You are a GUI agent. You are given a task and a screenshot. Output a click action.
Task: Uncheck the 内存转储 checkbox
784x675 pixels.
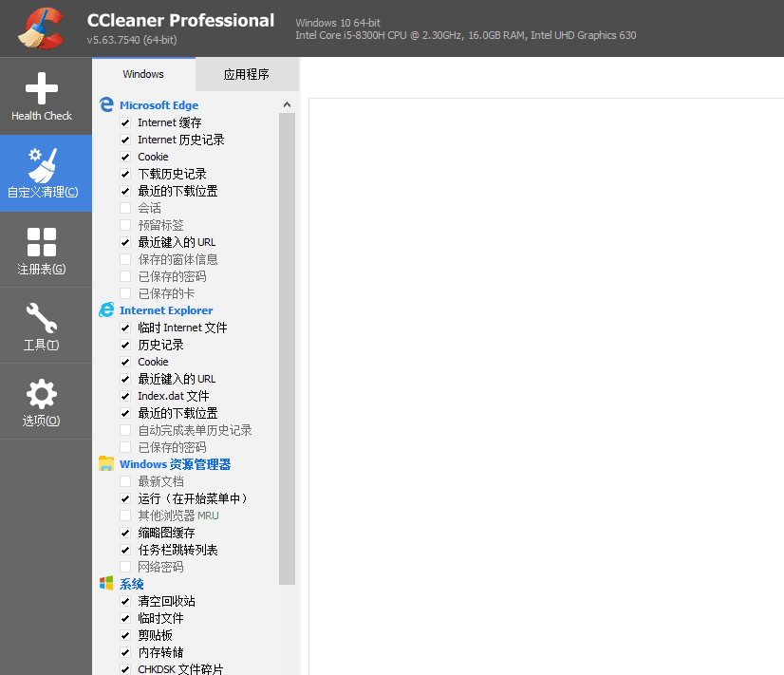[125, 652]
